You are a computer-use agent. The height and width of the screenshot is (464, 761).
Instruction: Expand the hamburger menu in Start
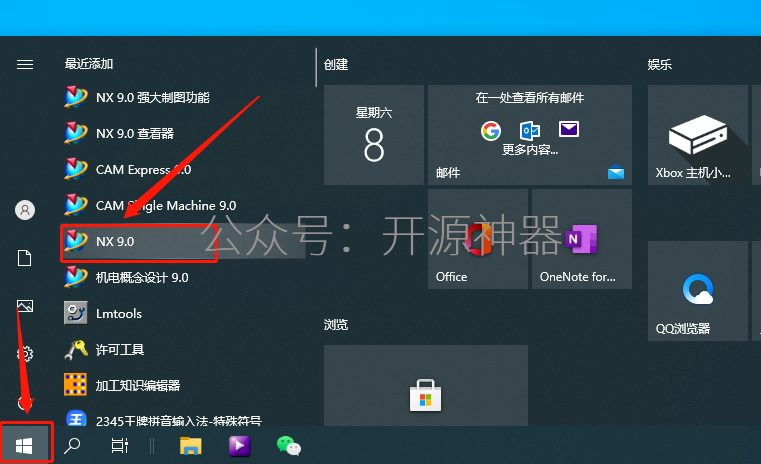click(25, 65)
